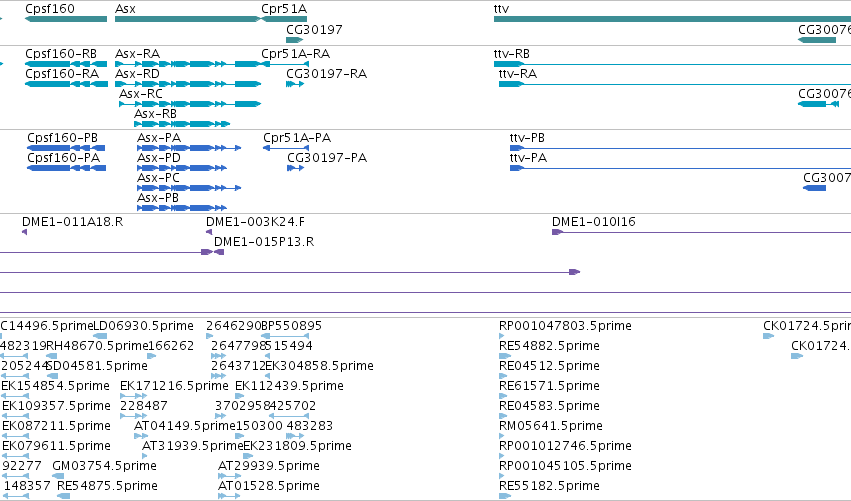
Task: Select the EK154854.5prime EST label
Action: point(55,386)
